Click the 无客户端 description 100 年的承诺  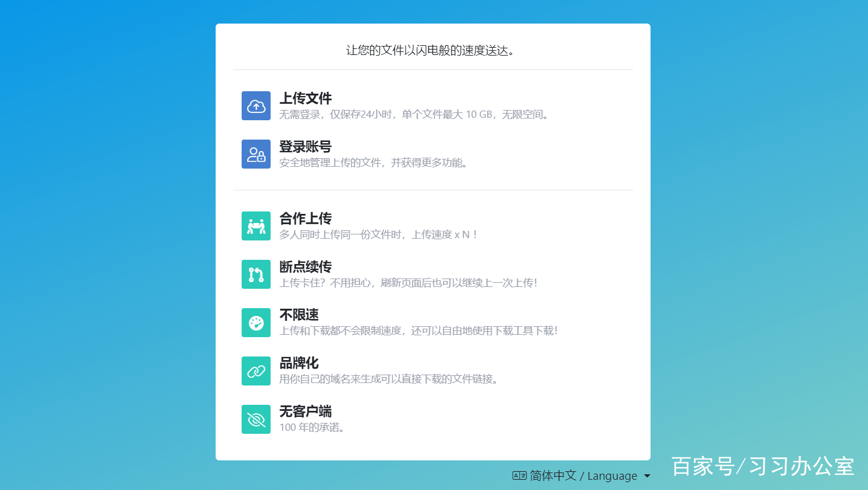click(311, 427)
